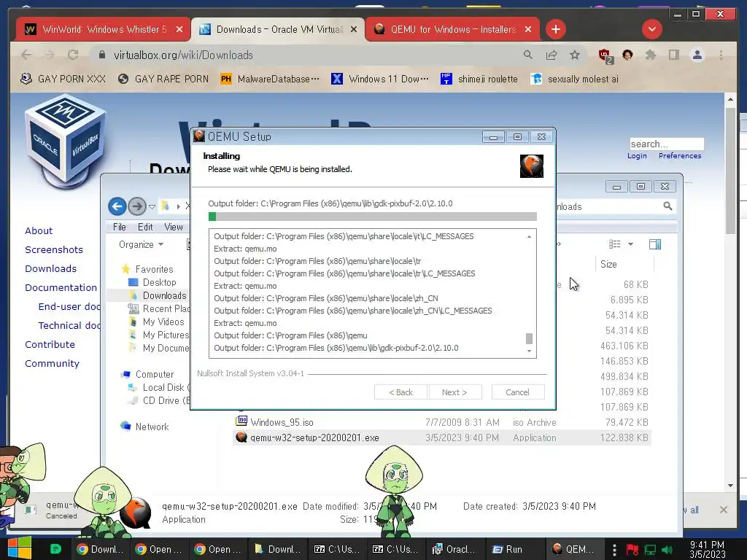Open the Preferences link

pos(680,156)
